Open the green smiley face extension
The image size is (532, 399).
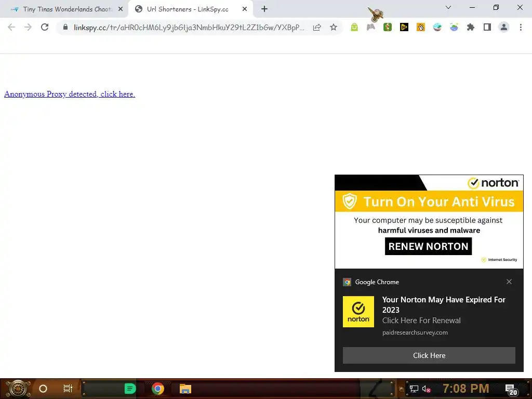click(354, 27)
